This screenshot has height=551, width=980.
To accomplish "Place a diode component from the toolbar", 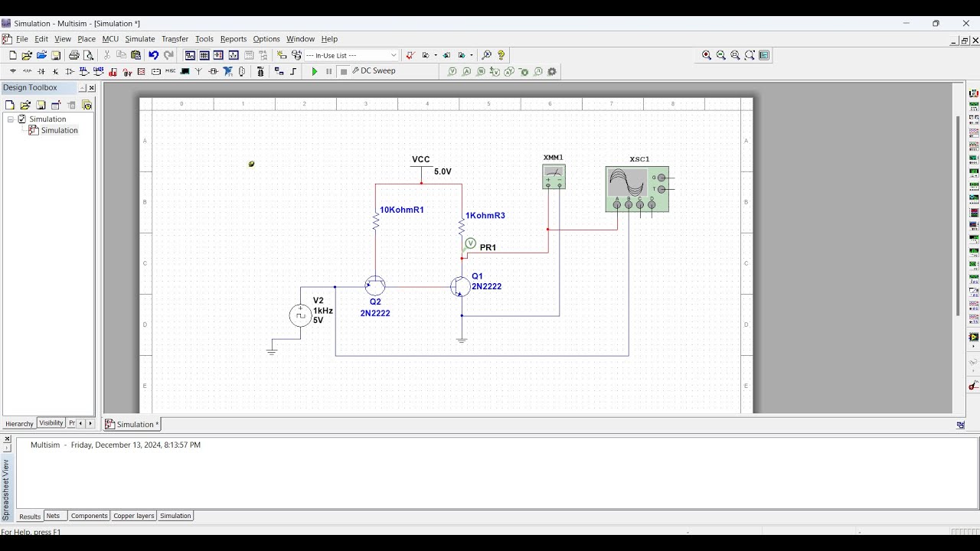I will [x=41, y=71].
